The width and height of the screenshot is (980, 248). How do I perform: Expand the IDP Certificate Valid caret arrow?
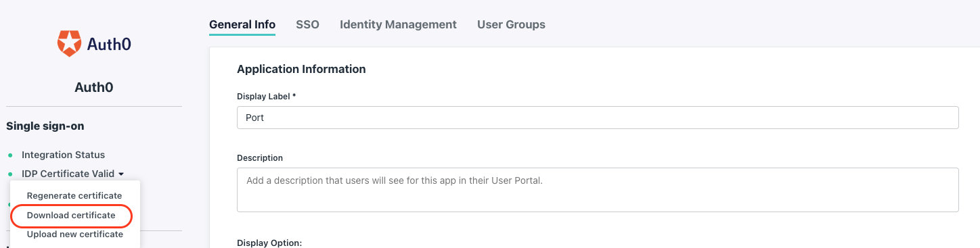(x=120, y=174)
